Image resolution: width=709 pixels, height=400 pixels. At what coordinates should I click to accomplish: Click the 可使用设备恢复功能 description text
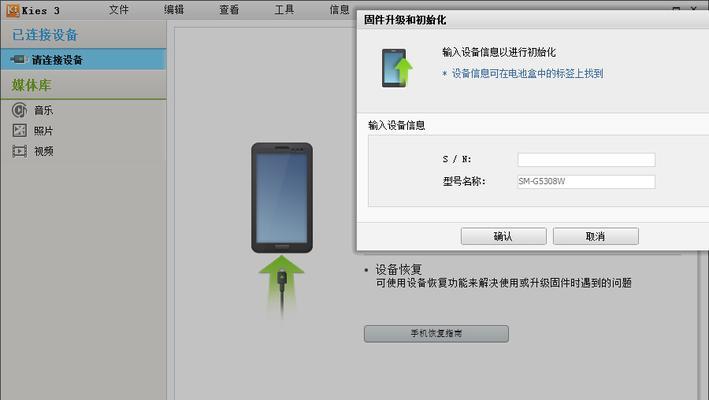(x=504, y=283)
